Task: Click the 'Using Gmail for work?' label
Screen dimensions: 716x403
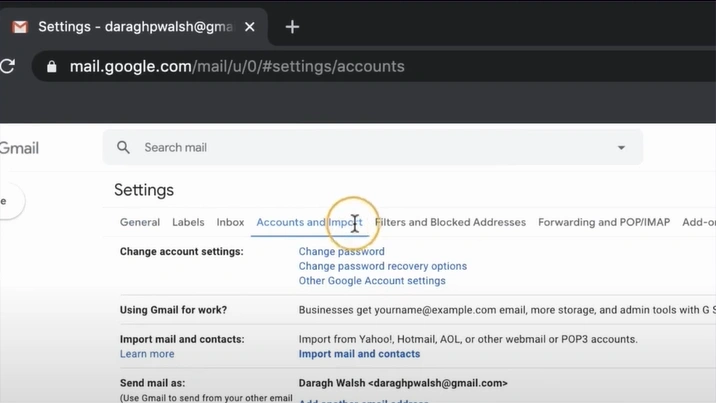Action: tap(173, 310)
